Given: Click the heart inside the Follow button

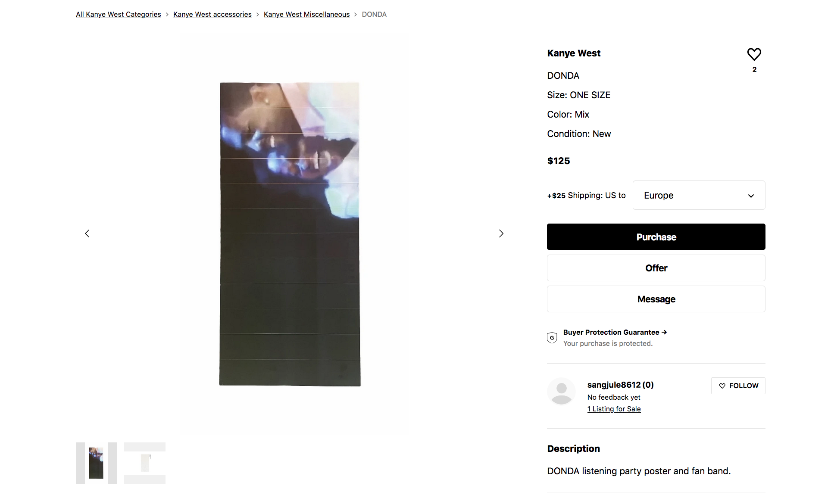Looking at the screenshot, I should click(x=722, y=386).
